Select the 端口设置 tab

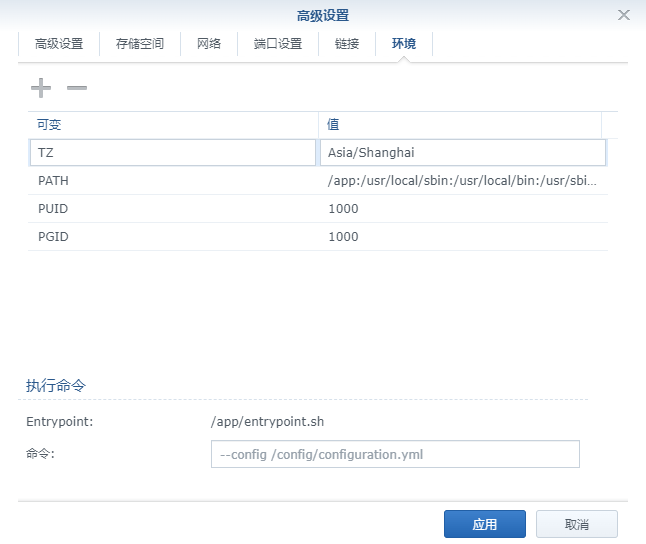coord(278,44)
